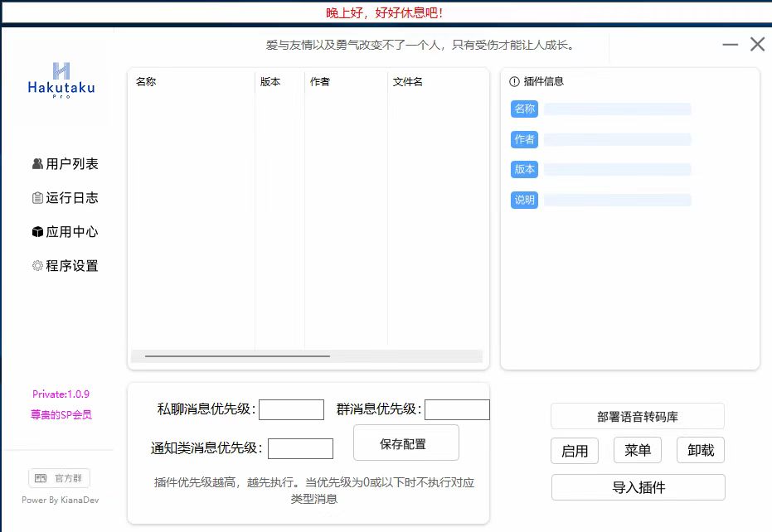Click the 插件信息 info circle icon

[x=512, y=81]
